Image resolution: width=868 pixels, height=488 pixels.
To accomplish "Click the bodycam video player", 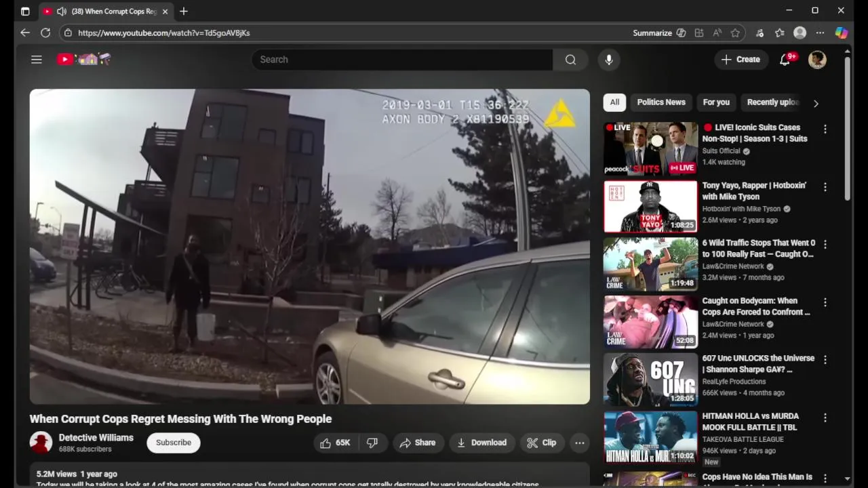I will pos(310,247).
